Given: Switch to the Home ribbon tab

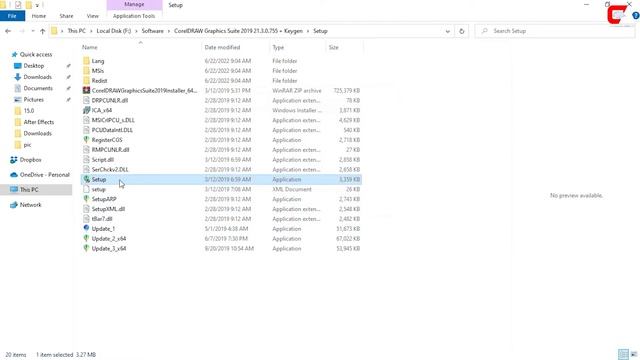Looking at the screenshot, I should point(39,16).
